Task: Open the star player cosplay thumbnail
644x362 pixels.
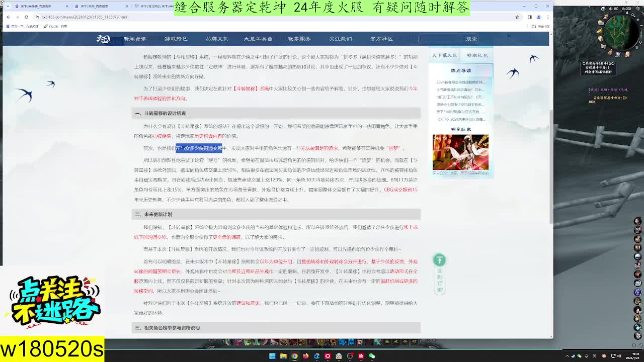Action: pyautogui.click(x=460, y=152)
